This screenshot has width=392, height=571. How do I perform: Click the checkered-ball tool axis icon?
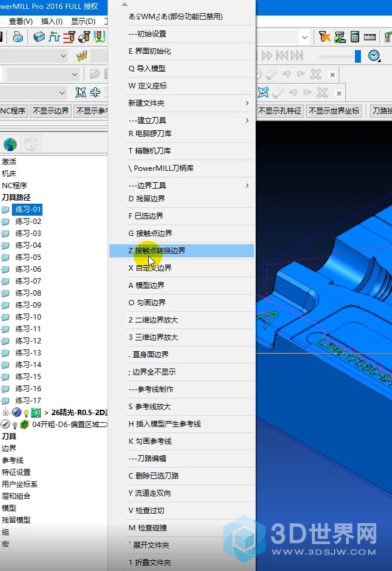tap(84, 37)
